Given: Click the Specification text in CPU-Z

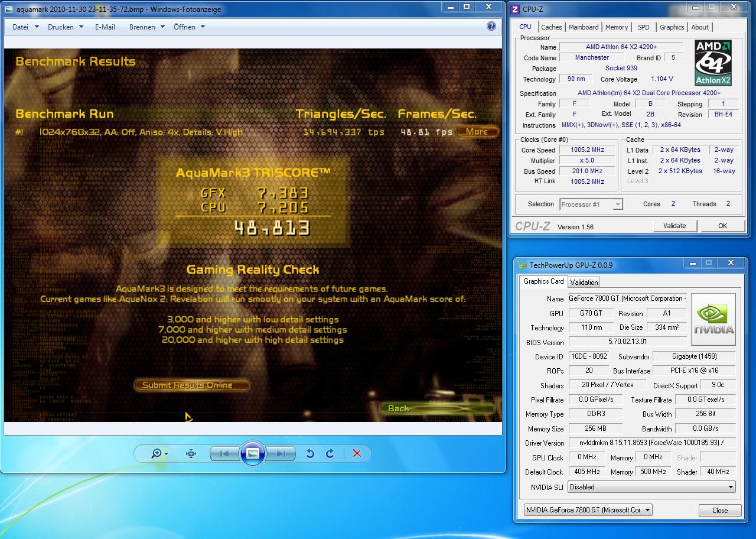Looking at the screenshot, I should tap(649, 93).
